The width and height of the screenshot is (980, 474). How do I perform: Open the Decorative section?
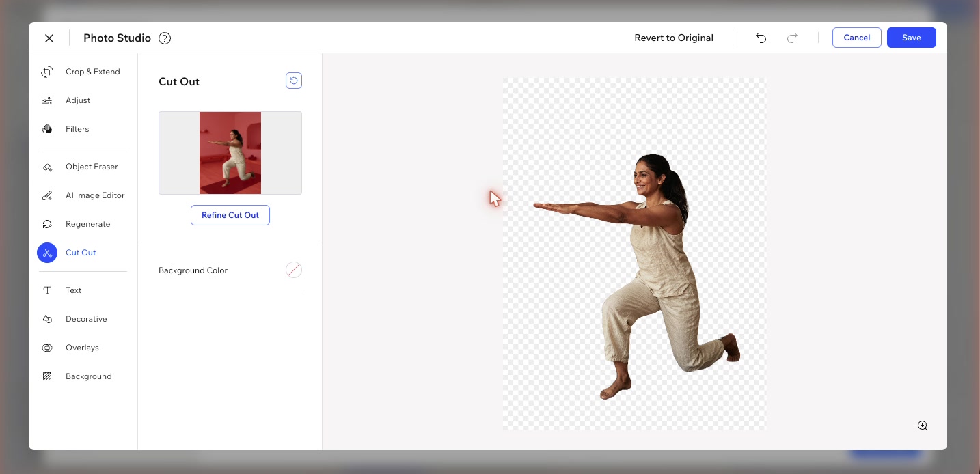point(86,319)
